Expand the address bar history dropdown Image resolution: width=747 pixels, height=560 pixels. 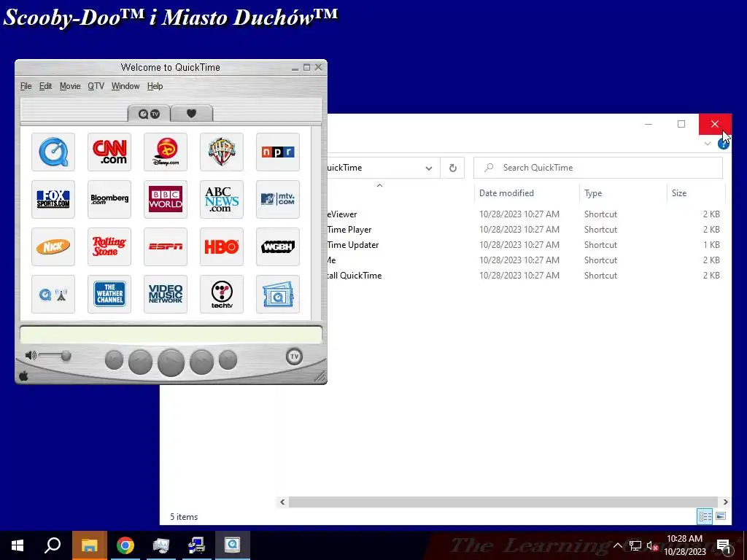(429, 168)
